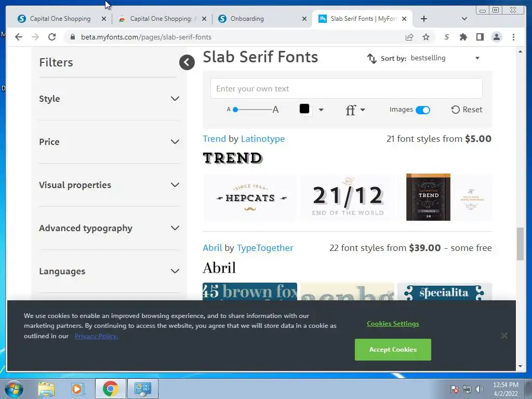Click the Enter your own text field
The image size is (532, 399).
click(346, 88)
